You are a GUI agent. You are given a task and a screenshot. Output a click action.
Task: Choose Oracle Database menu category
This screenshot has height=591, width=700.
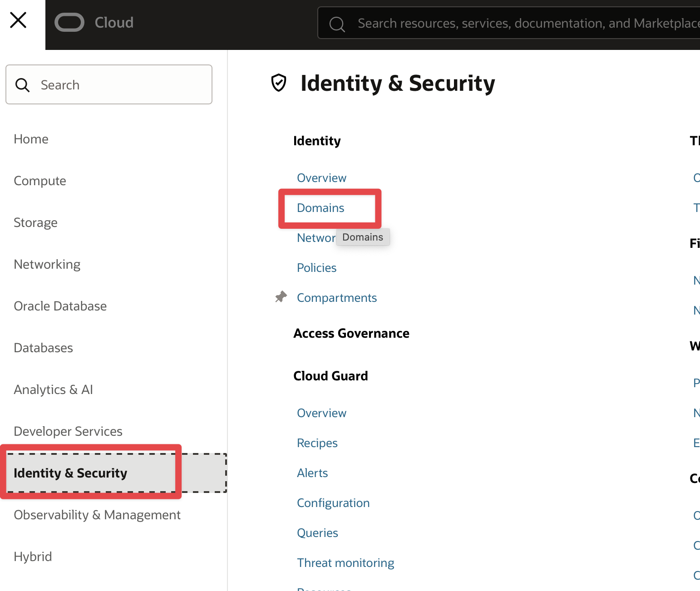coord(60,306)
